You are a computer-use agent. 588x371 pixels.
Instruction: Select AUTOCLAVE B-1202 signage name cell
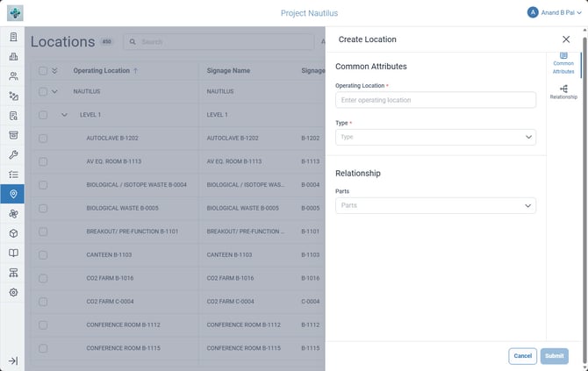[233, 138]
